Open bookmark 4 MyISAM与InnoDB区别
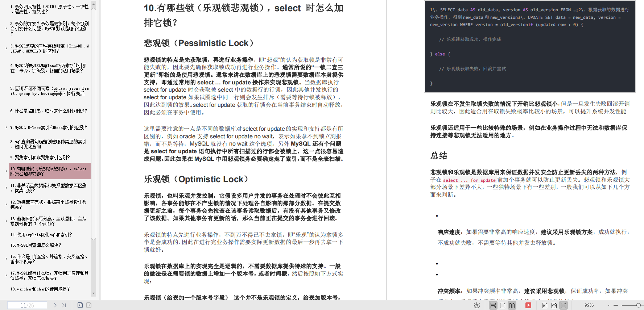 point(49,68)
